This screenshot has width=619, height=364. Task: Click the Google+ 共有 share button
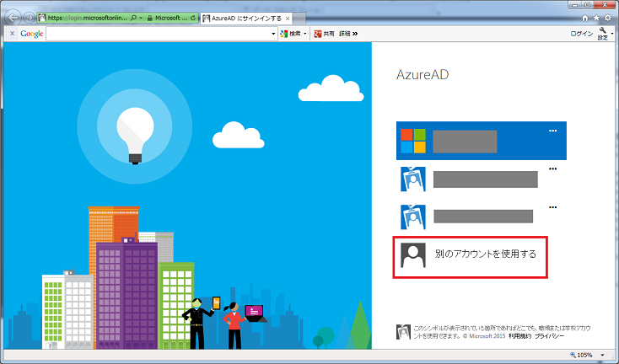[324, 34]
